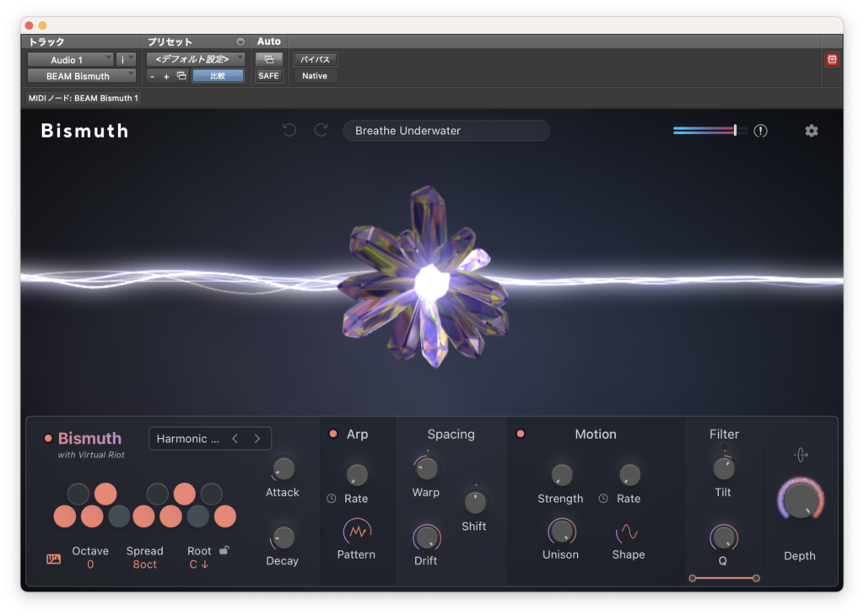
Task: Undo the last change in Bismuth
Action: click(x=289, y=131)
